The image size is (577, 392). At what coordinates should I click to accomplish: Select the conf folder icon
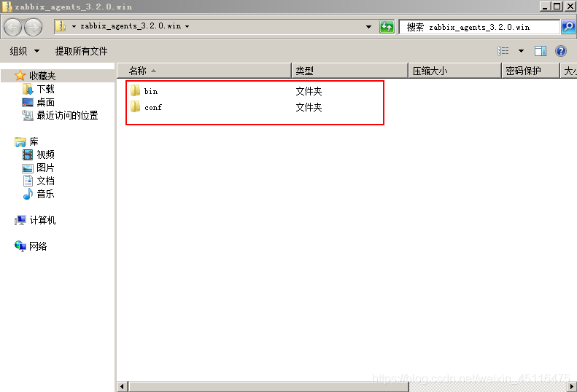coord(136,106)
